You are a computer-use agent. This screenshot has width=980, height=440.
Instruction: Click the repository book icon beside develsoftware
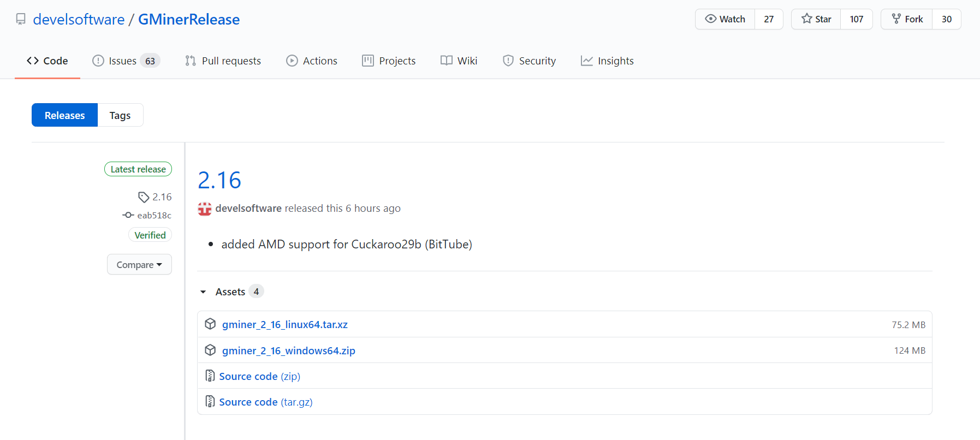[21, 20]
